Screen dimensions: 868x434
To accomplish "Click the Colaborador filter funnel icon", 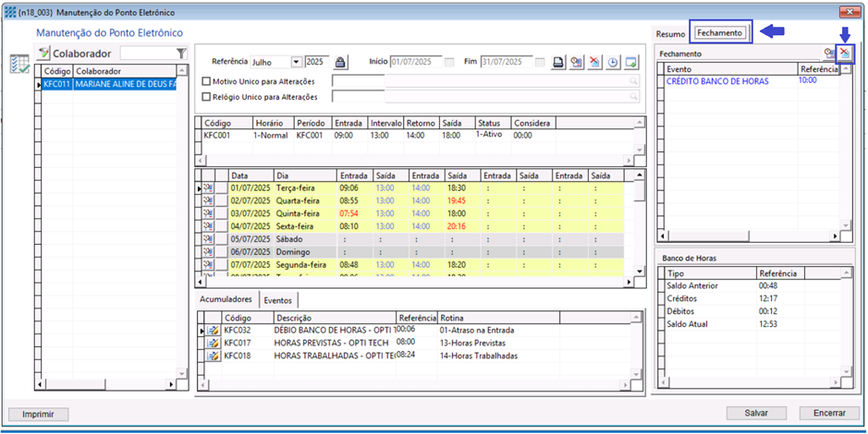I will [182, 54].
